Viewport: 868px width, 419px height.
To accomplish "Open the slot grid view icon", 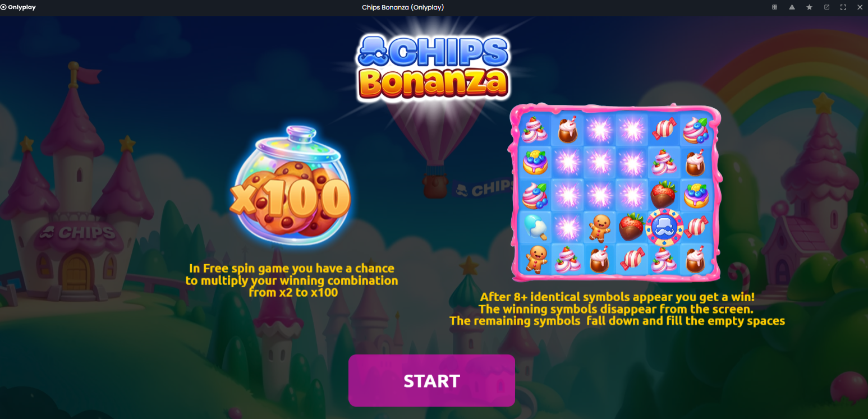I will (x=774, y=7).
